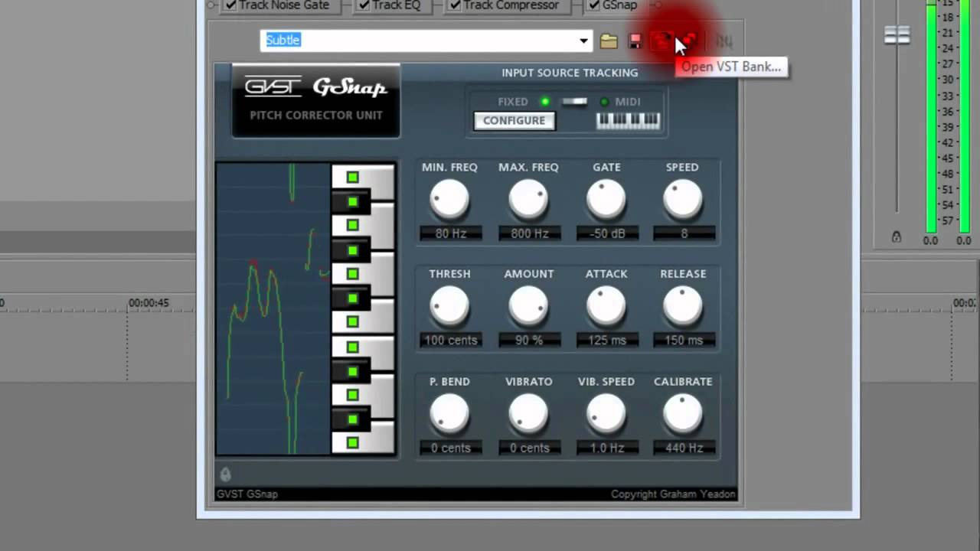
Task: Open the preset dropdown arrow
Action: click(584, 41)
